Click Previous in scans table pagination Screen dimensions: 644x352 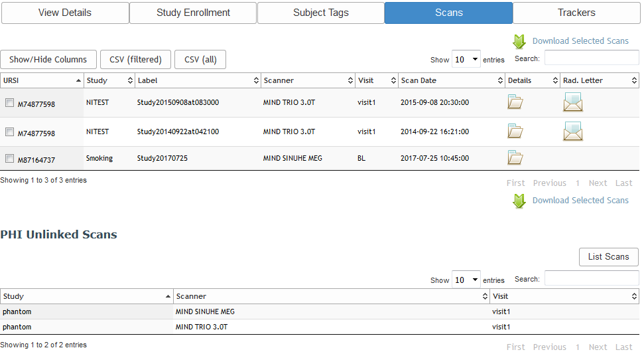[x=550, y=183]
